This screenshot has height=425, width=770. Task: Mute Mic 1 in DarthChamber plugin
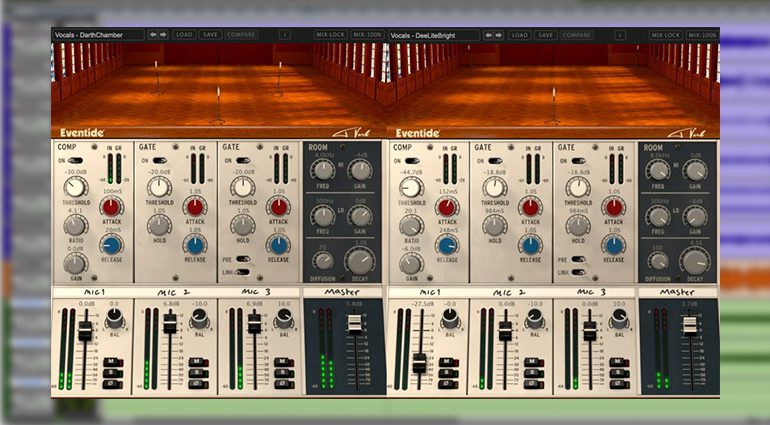pyautogui.click(x=112, y=363)
